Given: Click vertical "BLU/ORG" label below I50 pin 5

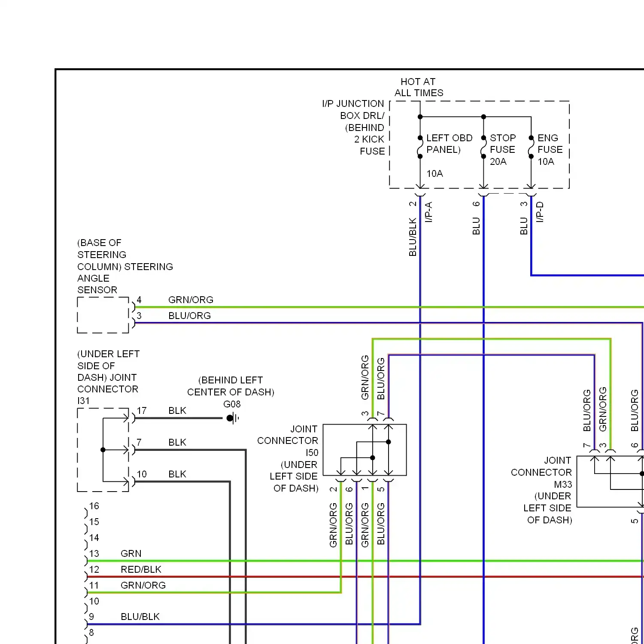Looking at the screenshot, I should pyautogui.click(x=381, y=524).
